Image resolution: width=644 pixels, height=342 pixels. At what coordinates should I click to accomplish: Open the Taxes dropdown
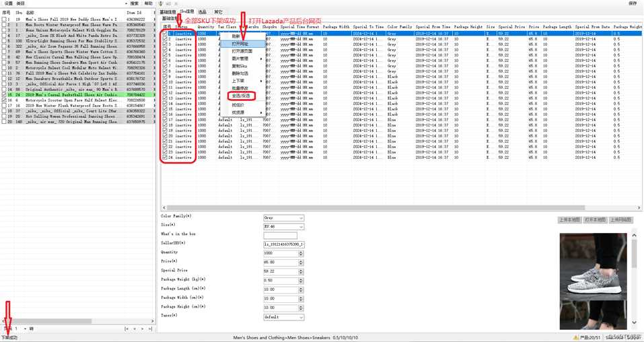301,317
